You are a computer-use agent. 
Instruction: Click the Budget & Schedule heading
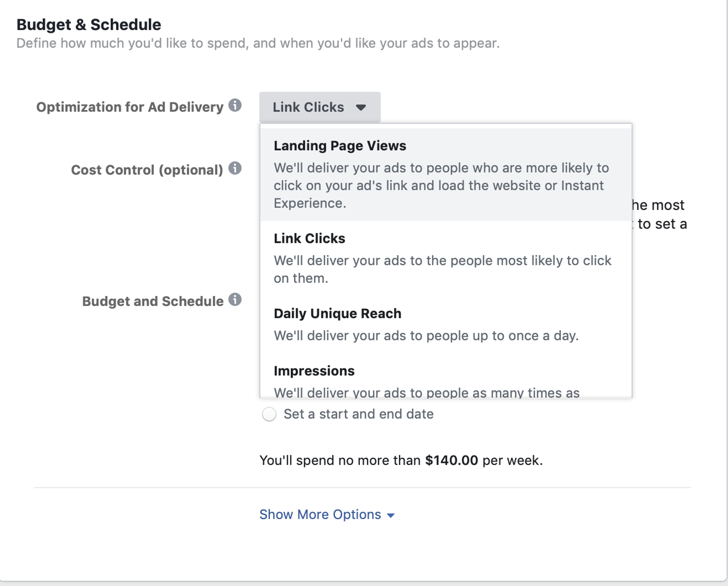89,25
